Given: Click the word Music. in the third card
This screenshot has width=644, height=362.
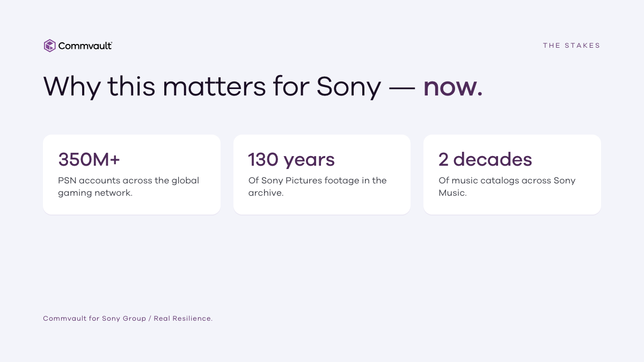Looking at the screenshot, I should [452, 193].
